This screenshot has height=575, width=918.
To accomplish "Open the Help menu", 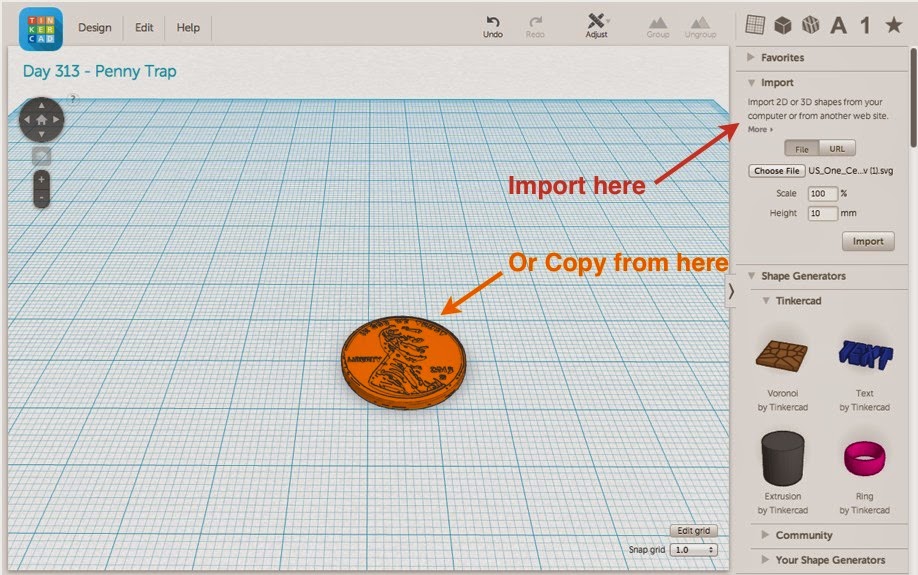I will (x=188, y=28).
